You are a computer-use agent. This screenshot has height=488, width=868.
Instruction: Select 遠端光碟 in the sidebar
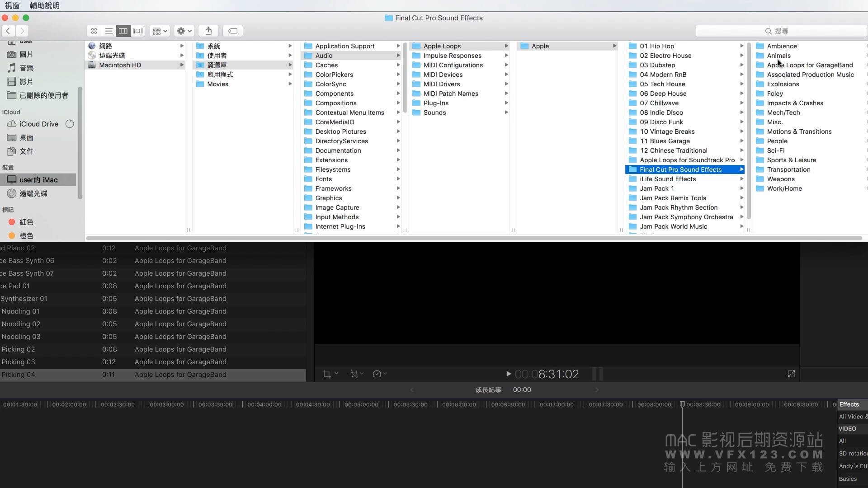point(33,193)
